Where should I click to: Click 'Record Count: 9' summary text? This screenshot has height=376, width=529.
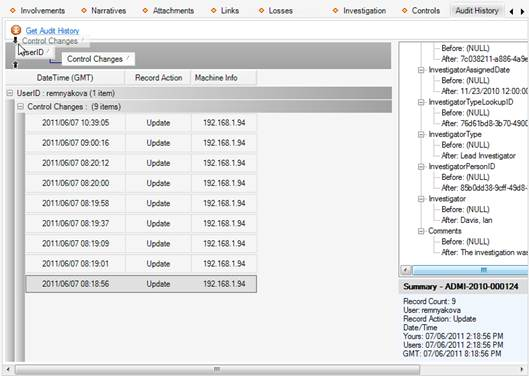[429, 301]
